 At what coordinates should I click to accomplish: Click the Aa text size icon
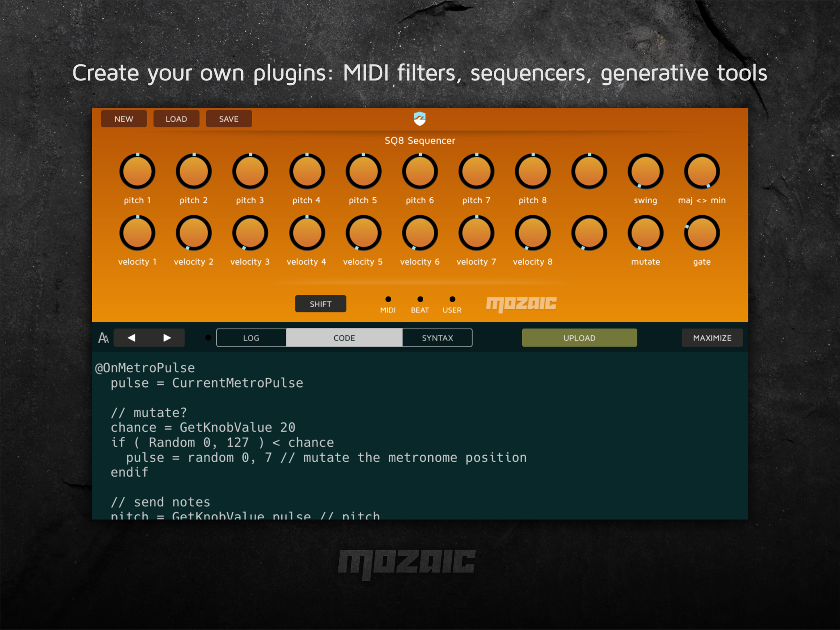pyautogui.click(x=103, y=338)
